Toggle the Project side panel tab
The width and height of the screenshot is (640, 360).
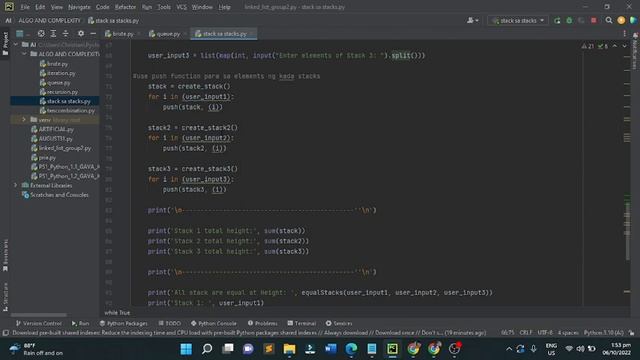click(5, 44)
